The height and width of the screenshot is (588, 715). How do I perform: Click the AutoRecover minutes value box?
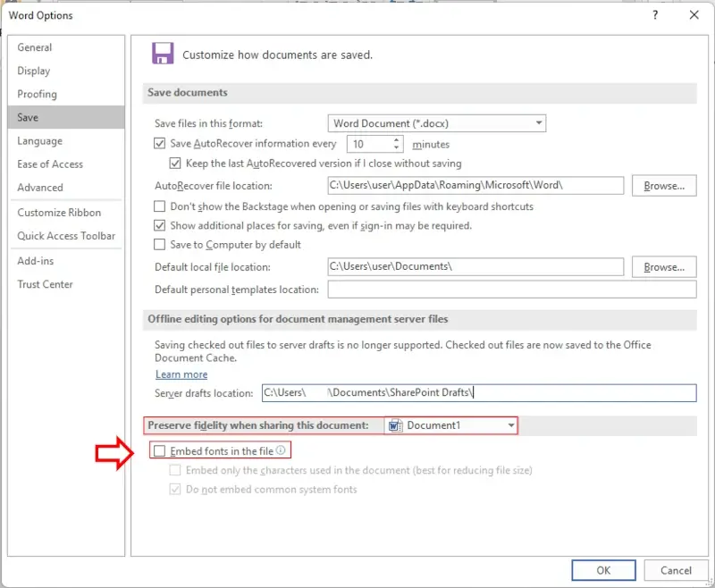point(370,144)
